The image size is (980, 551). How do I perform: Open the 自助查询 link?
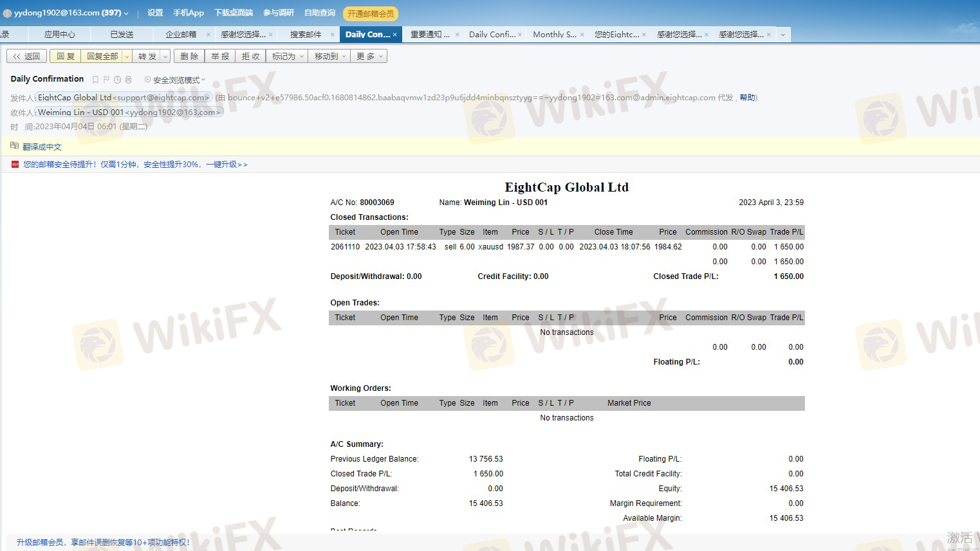(x=320, y=13)
